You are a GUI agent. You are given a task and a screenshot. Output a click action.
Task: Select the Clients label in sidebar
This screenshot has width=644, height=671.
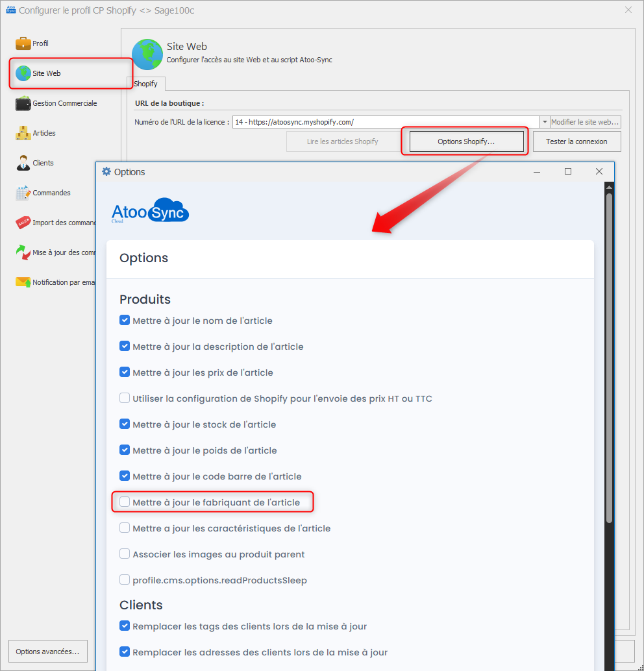43,163
